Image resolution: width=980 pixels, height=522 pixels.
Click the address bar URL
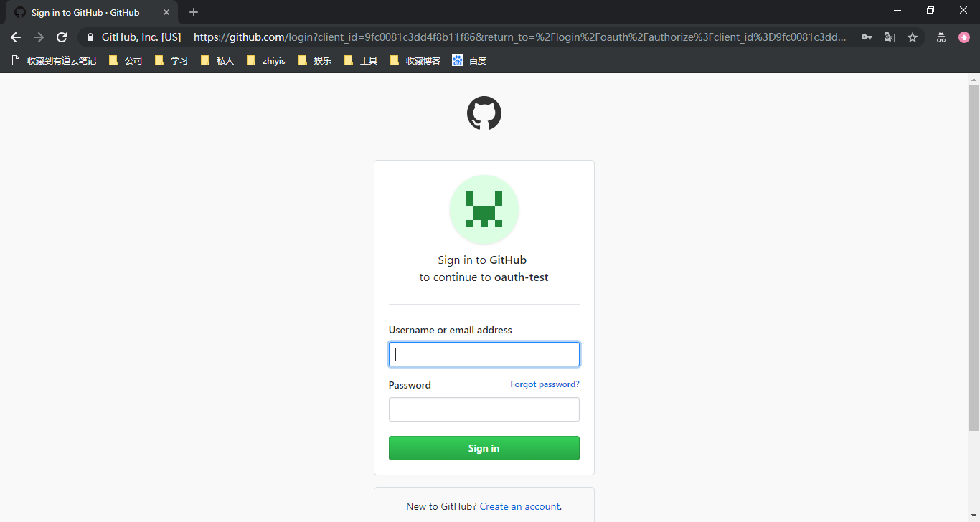520,37
